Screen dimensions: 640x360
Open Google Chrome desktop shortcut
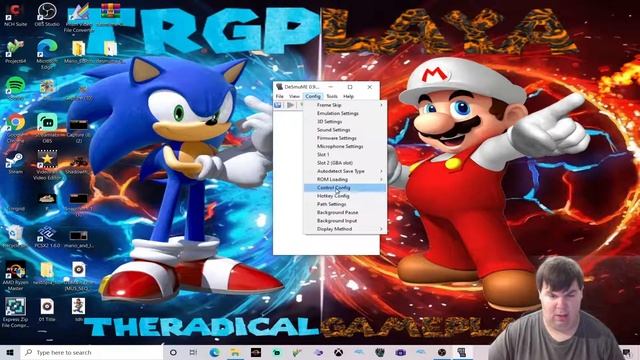tap(16, 128)
